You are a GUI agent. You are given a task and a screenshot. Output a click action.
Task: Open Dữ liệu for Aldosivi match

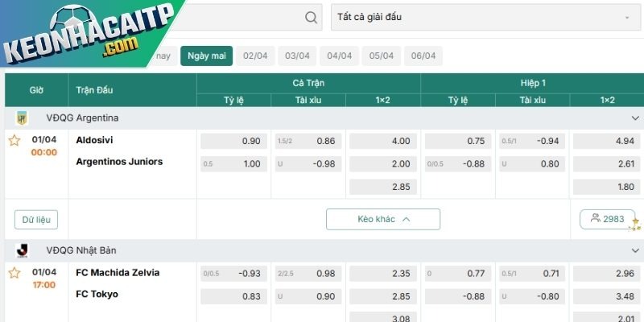[x=36, y=220]
